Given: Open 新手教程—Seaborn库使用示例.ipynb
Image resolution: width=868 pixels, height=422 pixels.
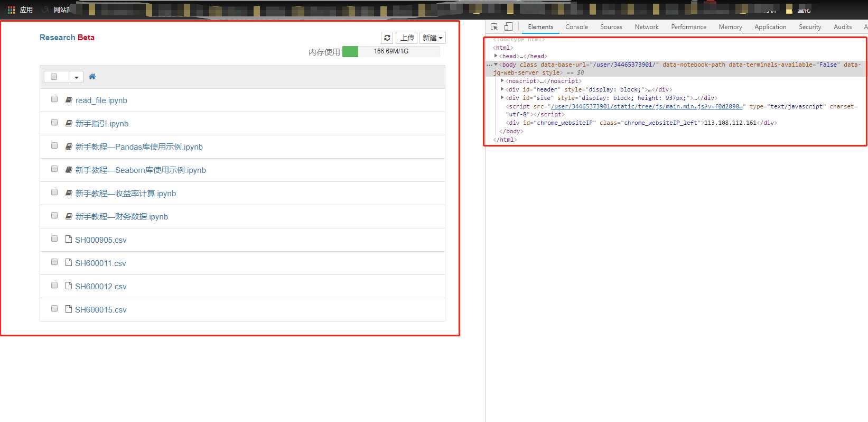Looking at the screenshot, I should pyautogui.click(x=141, y=170).
